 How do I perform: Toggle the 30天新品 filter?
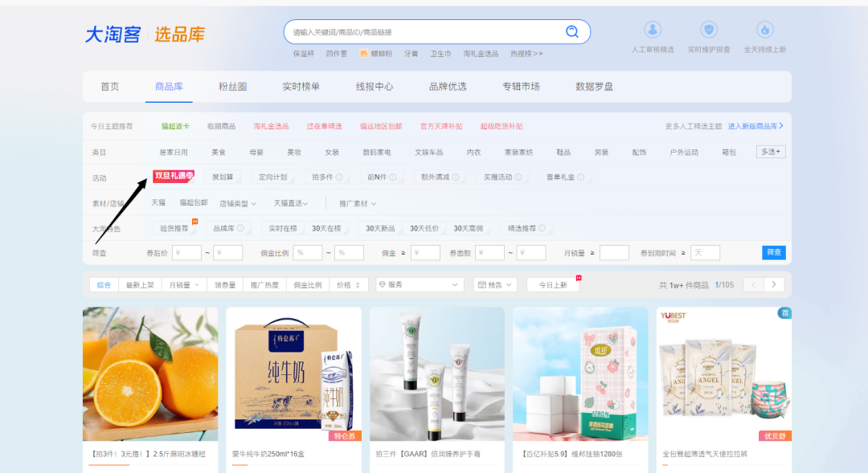380,228
